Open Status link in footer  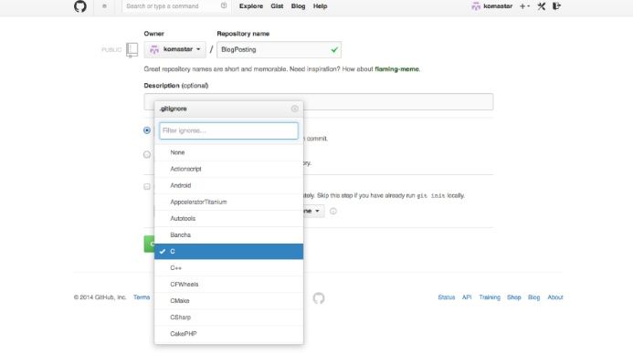tap(447, 297)
